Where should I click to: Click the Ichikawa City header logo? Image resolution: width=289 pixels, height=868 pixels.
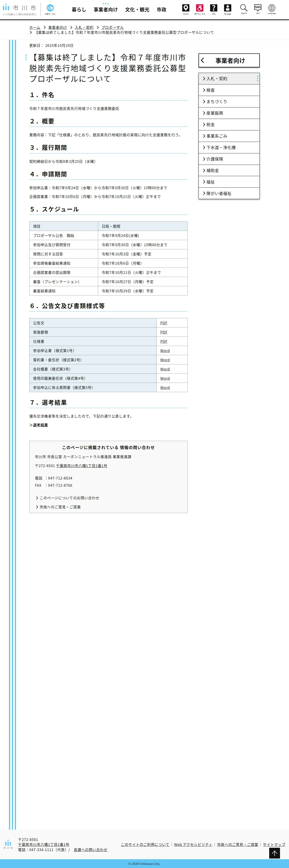(20, 10)
